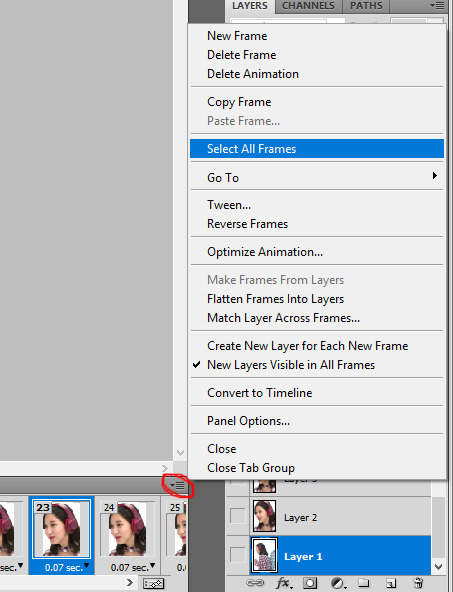
Task: Create a new layer
Action: pyautogui.click(x=391, y=583)
